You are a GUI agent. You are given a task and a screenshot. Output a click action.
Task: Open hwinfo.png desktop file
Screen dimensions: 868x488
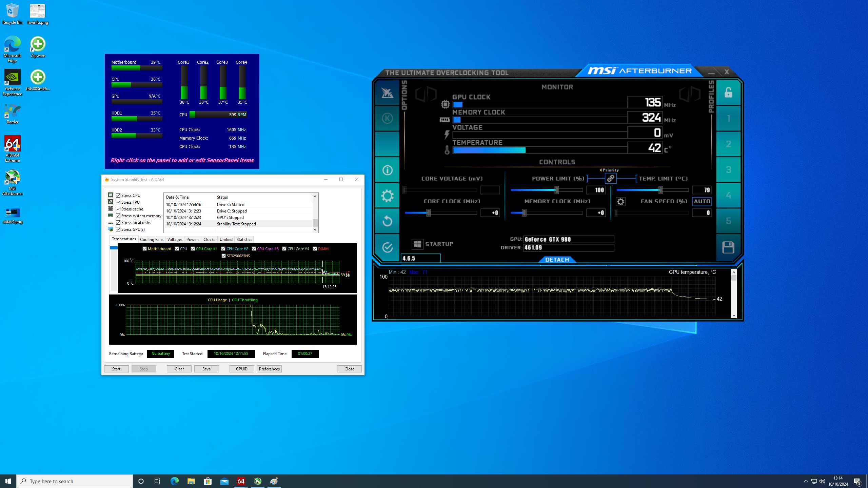pyautogui.click(x=37, y=14)
